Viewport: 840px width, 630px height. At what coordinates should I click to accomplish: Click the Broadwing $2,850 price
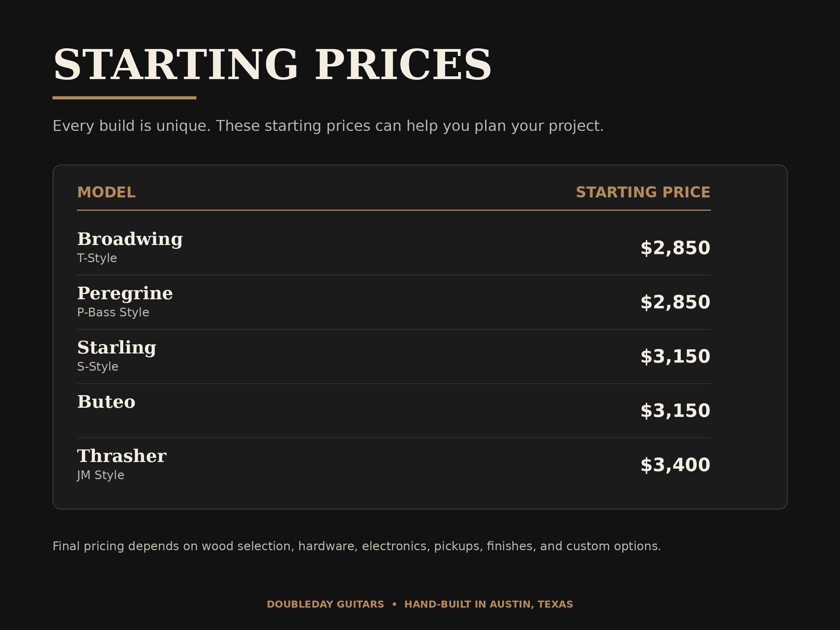(x=675, y=248)
